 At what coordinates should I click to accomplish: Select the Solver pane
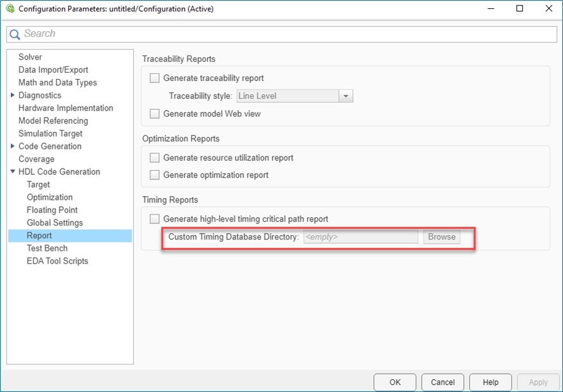click(x=30, y=57)
